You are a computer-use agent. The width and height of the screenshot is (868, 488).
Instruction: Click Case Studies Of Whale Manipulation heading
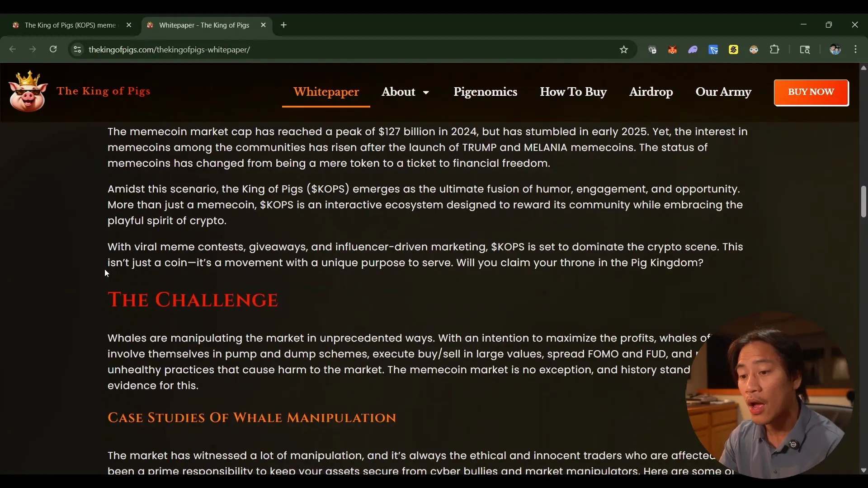252,418
